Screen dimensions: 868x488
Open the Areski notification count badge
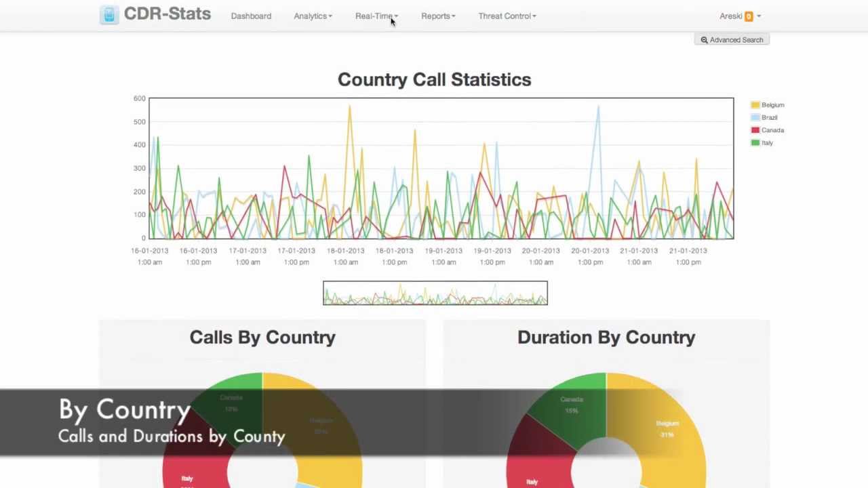[x=749, y=16]
